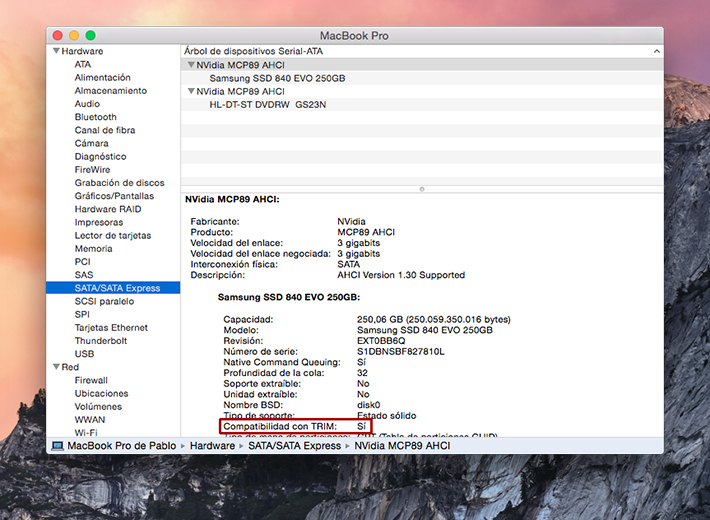710x520 pixels.
Task: Select Firewall under the Red section
Action: (x=91, y=380)
